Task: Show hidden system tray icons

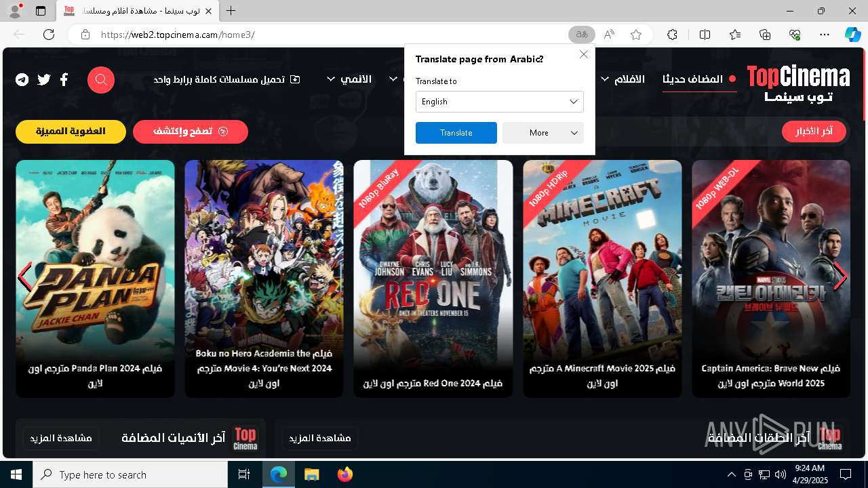Action: [x=731, y=474]
